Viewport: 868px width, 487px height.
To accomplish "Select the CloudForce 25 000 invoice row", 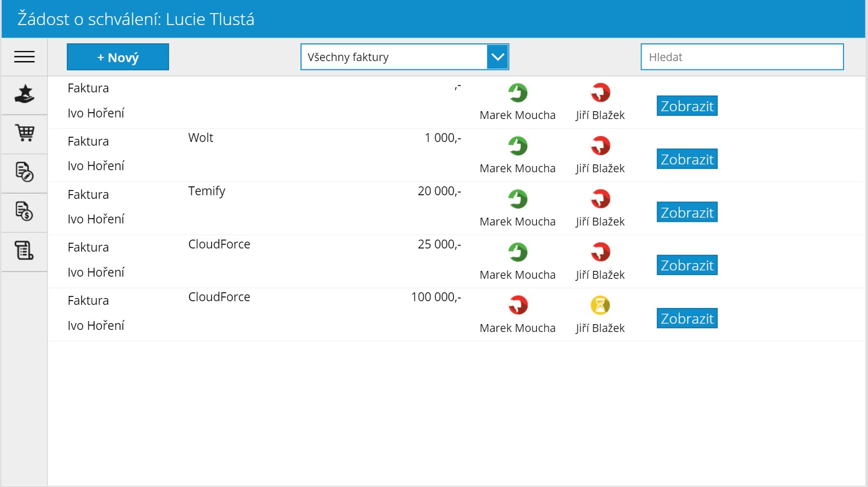I will pyautogui.click(x=456, y=262).
